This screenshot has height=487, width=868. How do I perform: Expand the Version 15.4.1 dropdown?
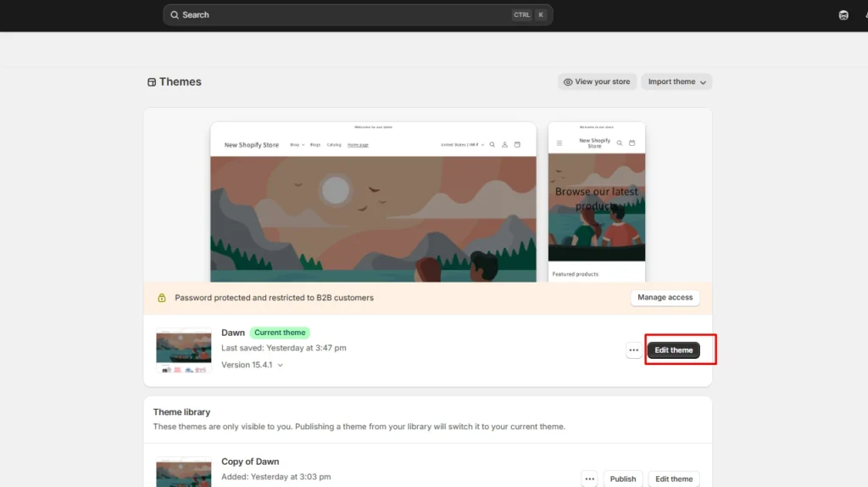[x=253, y=365]
